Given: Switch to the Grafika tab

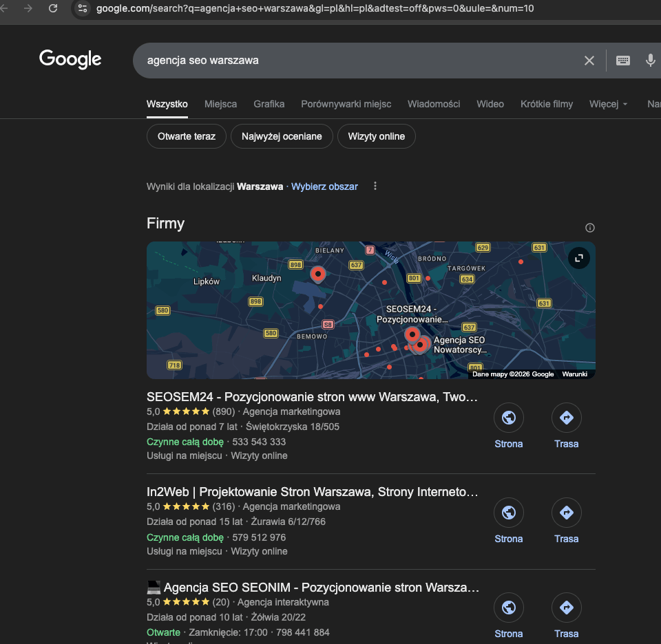Looking at the screenshot, I should coord(269,104).
